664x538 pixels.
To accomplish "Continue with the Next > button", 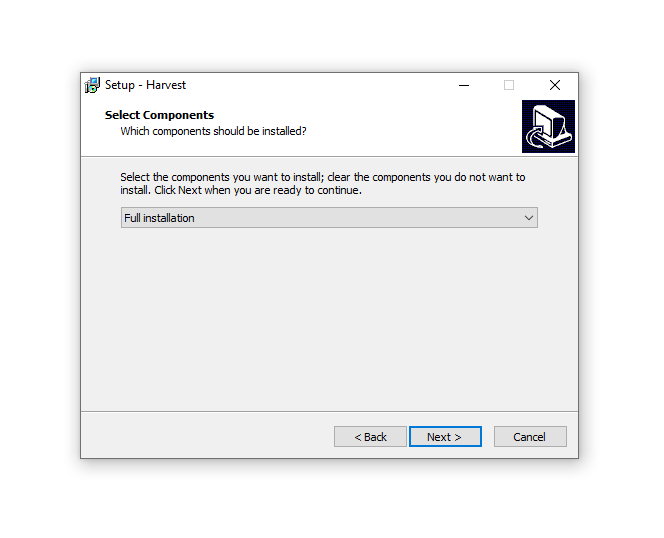I will [x=445, y=437].
